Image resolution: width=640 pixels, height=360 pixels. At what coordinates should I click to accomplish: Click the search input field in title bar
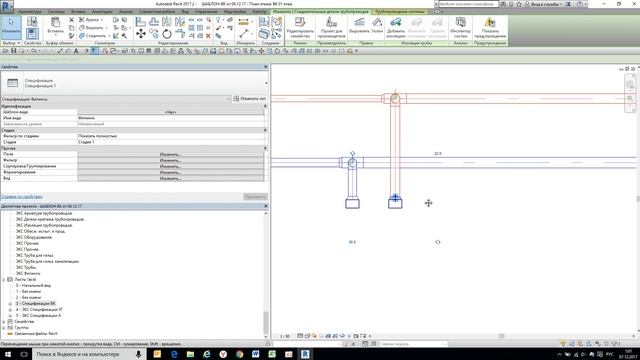pos(468,4)
